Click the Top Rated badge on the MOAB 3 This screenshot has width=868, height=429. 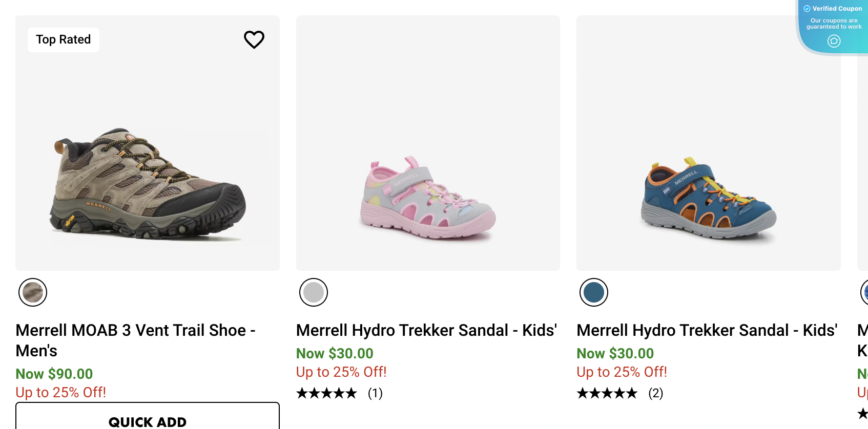(63, 39)
